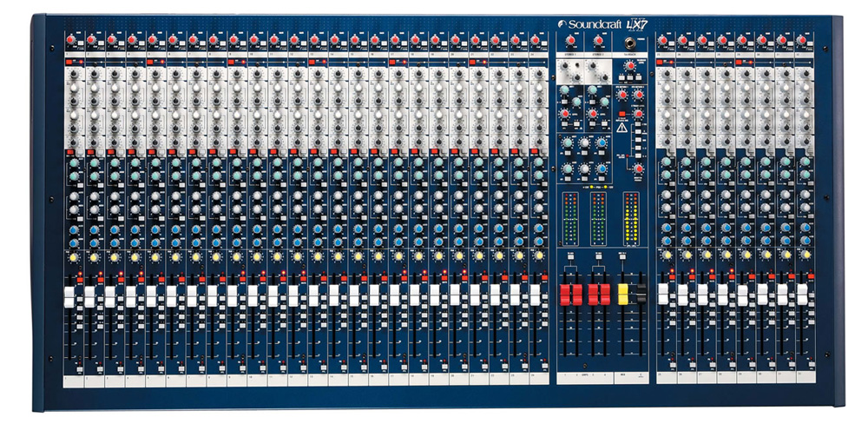This screenshot has width=868, height=424.
Task: Turn the red FX RETURN 2 knob
Action: [x=638, y=95]
